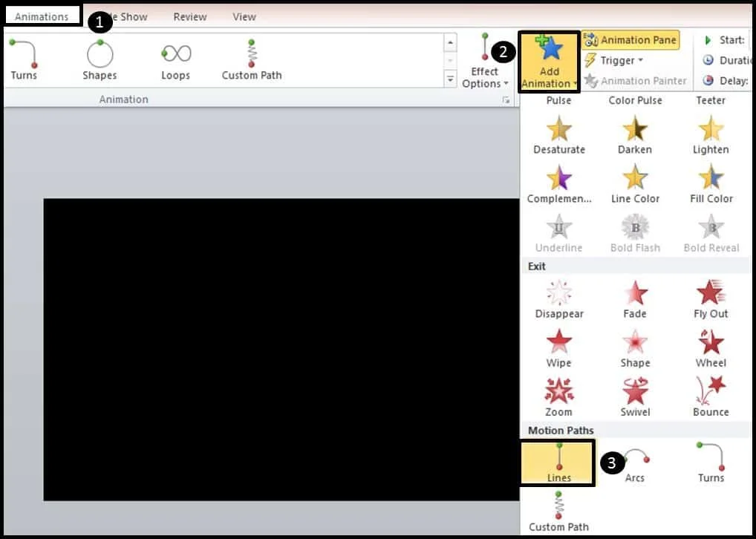The image size is (756, 539).
Task: Select Turns motion path in dropdown list
Action: coord(711,463)
